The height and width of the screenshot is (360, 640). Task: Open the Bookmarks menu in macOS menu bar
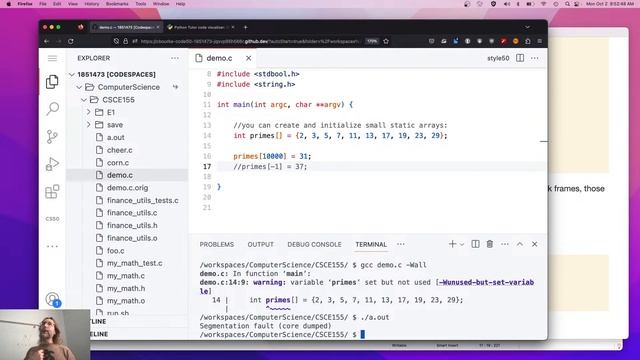pos(117,4)
